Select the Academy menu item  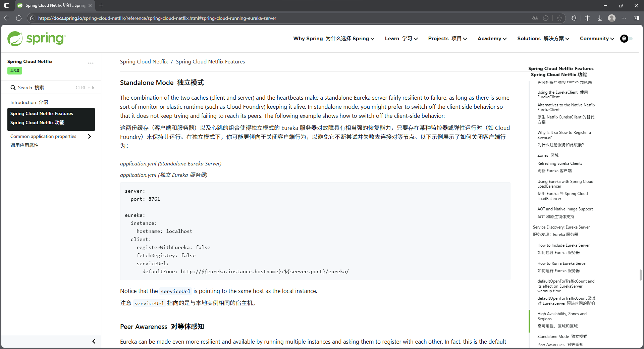click(x=491, y=39)
